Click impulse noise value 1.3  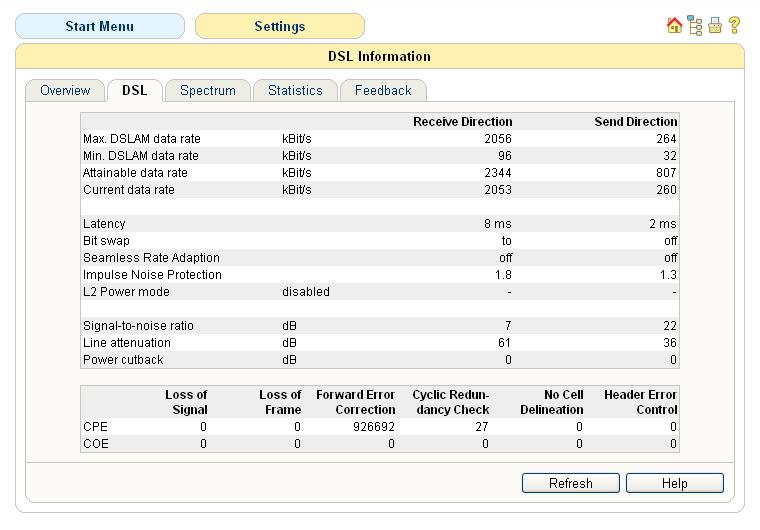[668, 274]
